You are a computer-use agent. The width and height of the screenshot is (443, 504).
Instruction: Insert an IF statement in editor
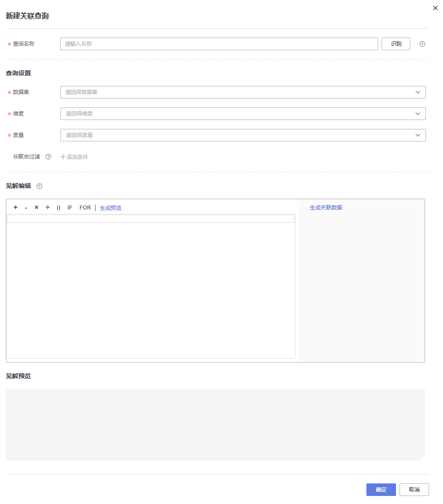[x=70, y=208]
